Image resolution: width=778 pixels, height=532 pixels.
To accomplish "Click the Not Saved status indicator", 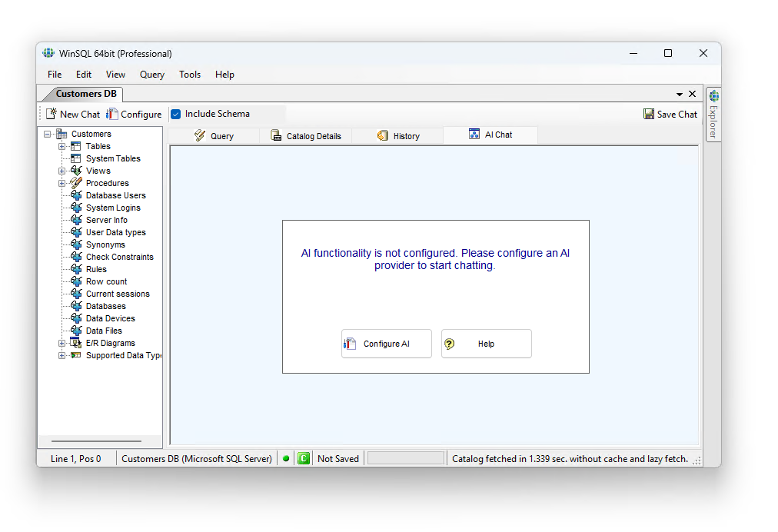I will click(x=338, y=459).
